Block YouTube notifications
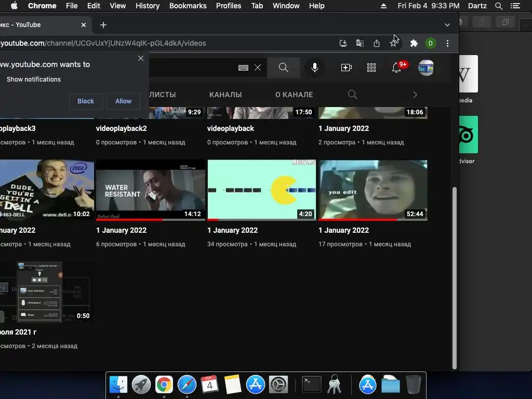This screenshot has width=532, height=399. click(x=86, y=101)
